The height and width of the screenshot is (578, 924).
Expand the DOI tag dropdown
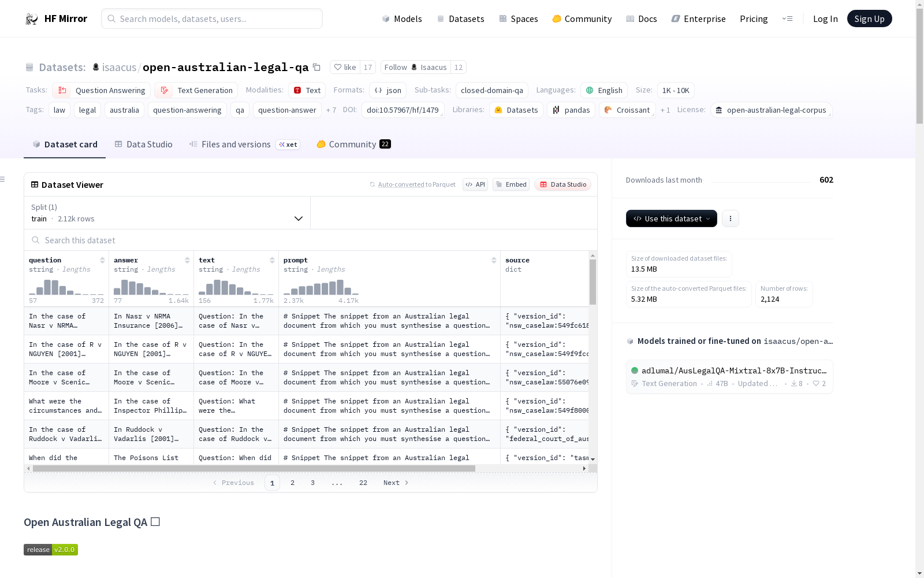[403, 110]
